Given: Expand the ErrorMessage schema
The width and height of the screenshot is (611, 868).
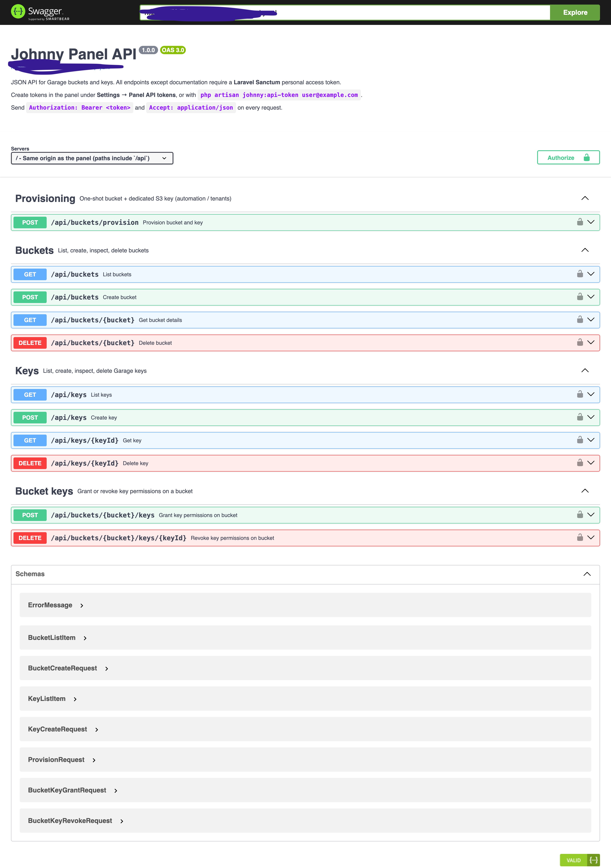Looking at the screenshot, I should tap(82, 605).
